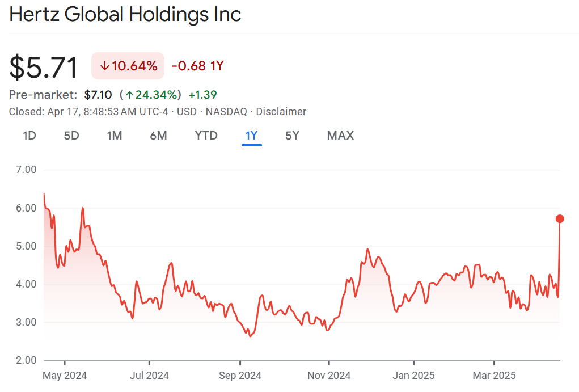The height and width of the screenshot is (392, 579).
Task: Click the May 2024 axis label
Action: (x=65, y=376)
